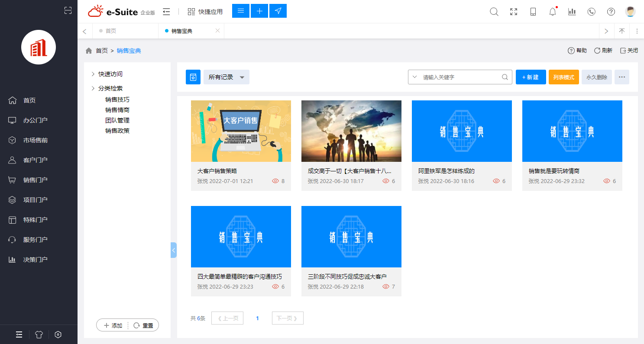Open the help question mark icon
This screenshot has height=344, width=644.
(x=611, y=12)
